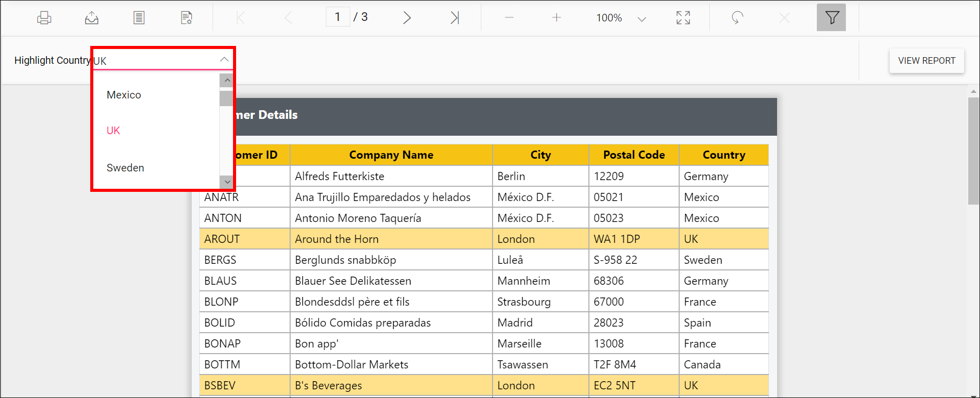Click the Canada country cell
The image size is (980, 398).
[724, 364]
